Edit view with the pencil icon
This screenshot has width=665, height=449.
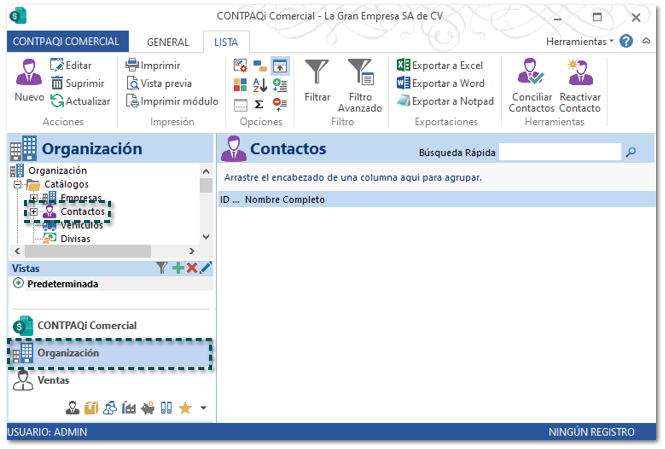point(206,268)
